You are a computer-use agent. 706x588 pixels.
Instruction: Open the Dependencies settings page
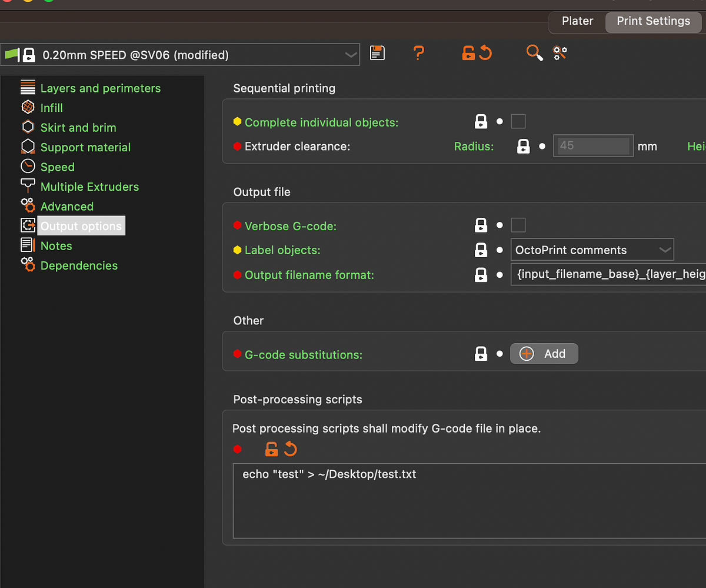(79, 265)
